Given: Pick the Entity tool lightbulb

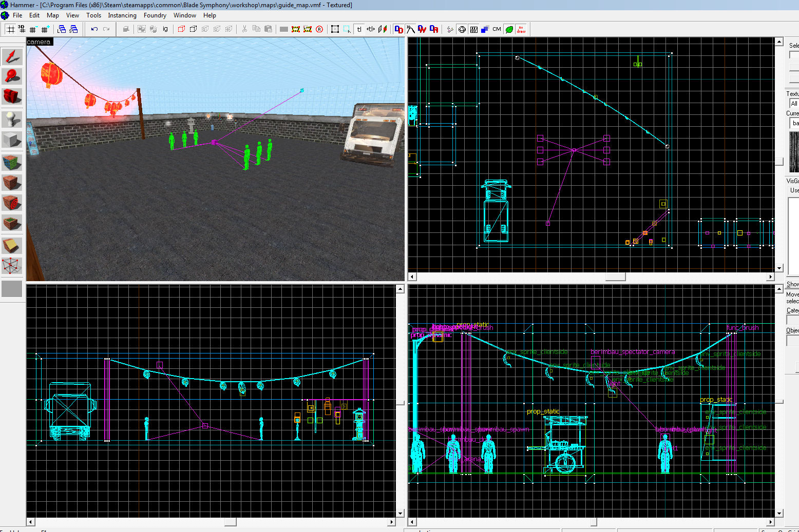Looking at the screenshot, I should point(12,119).
